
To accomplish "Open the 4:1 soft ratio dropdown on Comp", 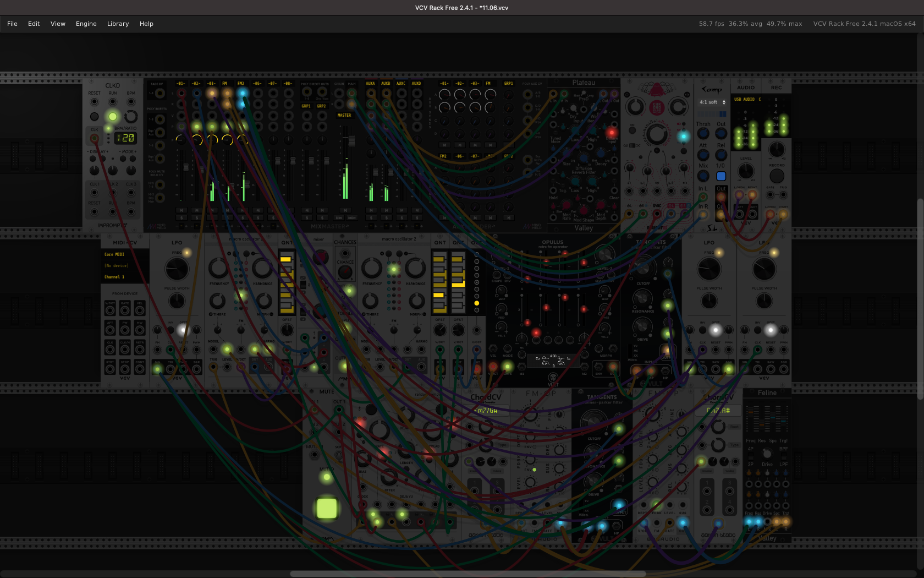I will [x=712, y=102].
